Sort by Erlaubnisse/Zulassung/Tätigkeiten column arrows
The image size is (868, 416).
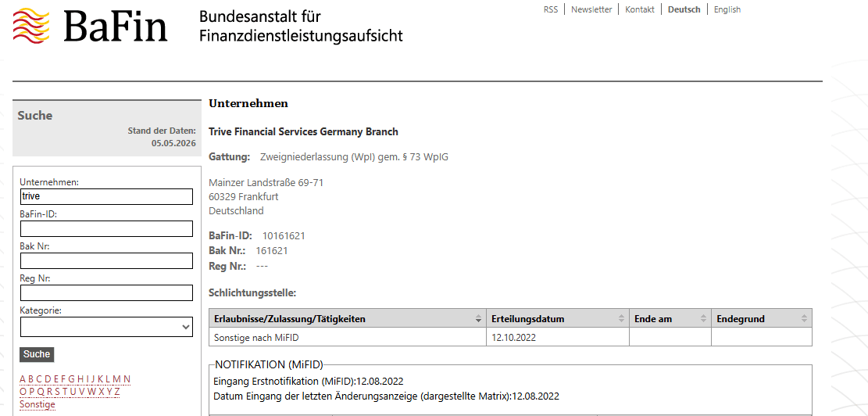coord(478,318)
